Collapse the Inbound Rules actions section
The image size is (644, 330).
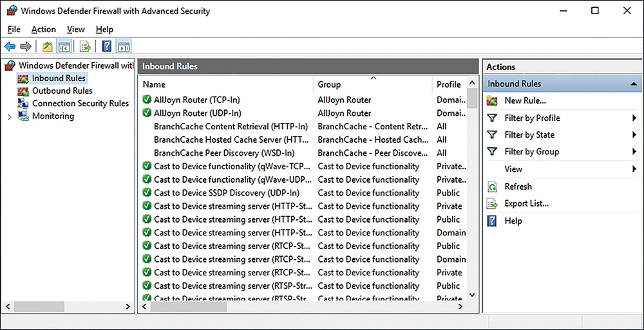(x=633, y=84)
